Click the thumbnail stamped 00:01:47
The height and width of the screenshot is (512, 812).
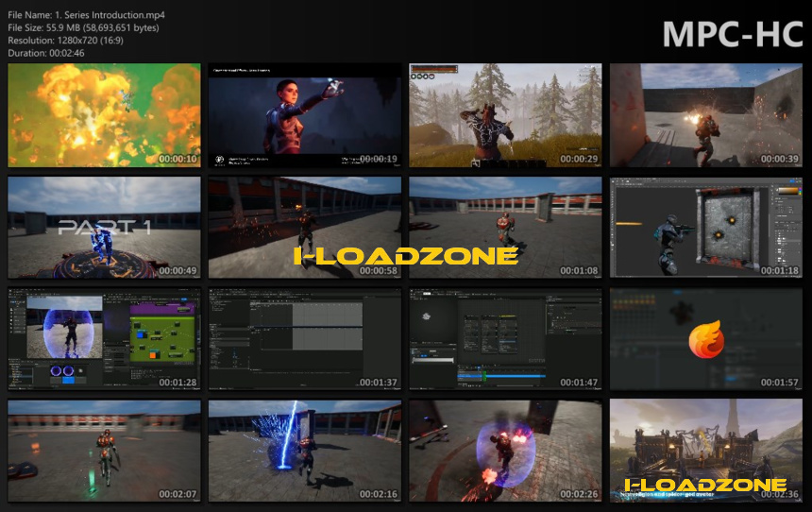coord(505,339)
